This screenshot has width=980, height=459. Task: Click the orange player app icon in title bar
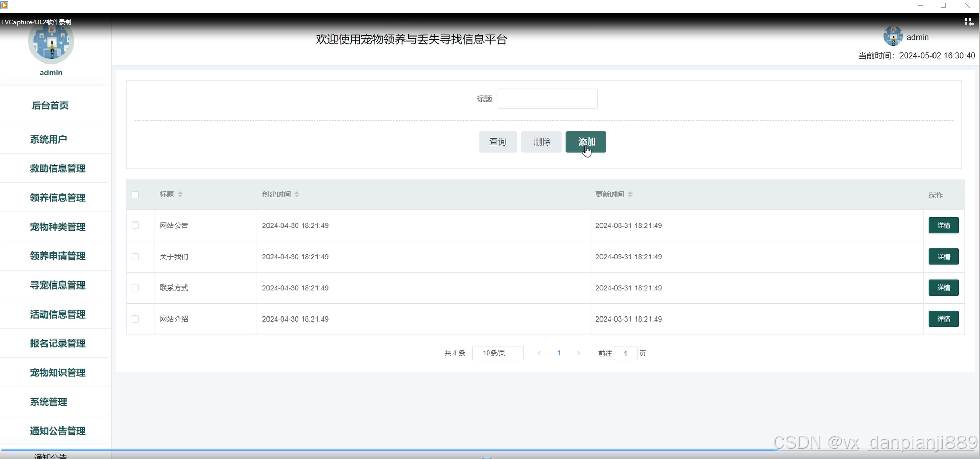pos(4,5)
